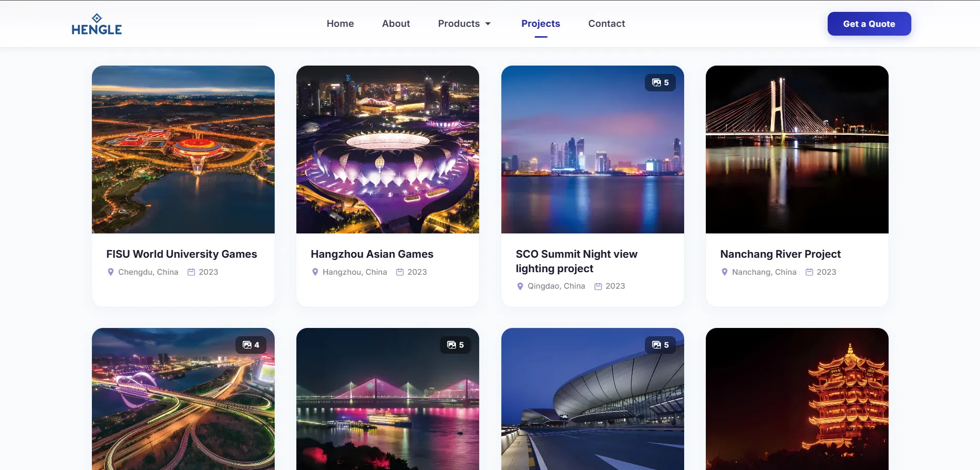Click the Chengdu, China location text
Image resolution: width=980 pixels, height=470 pixels.
coord(148,272)
